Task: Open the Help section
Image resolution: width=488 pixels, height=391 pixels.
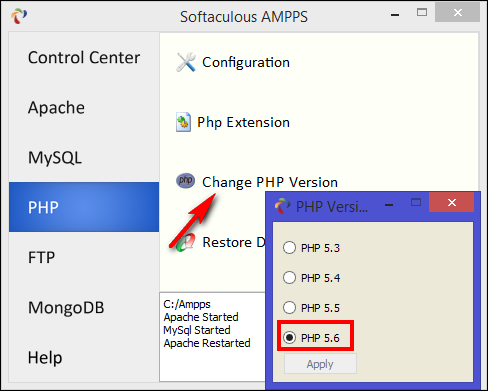Action: tap(84, 357)
